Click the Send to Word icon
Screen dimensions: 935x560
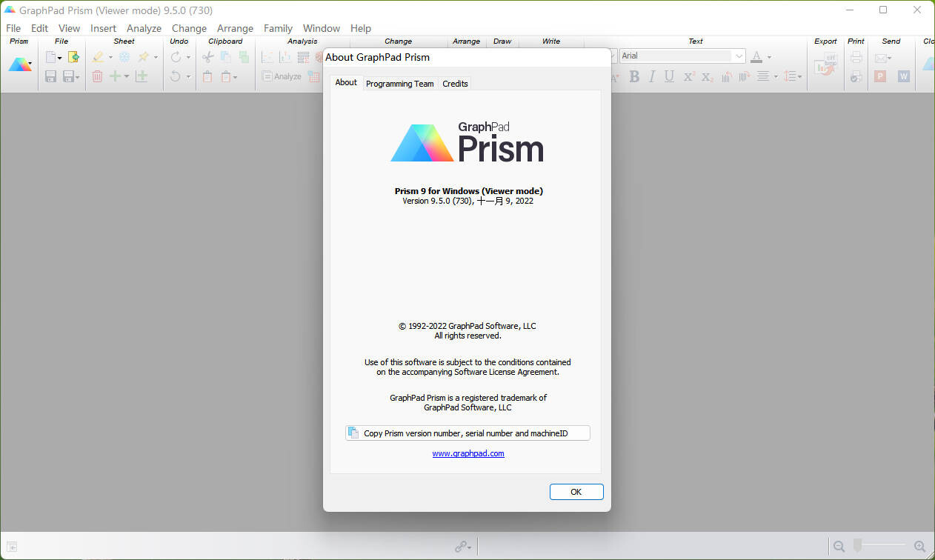coord(904,76)
